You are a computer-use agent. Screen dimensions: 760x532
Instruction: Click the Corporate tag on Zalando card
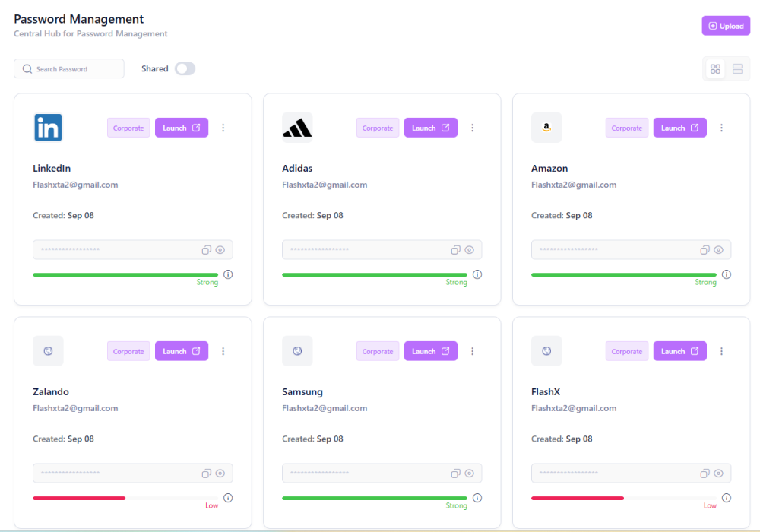point(128,351)
